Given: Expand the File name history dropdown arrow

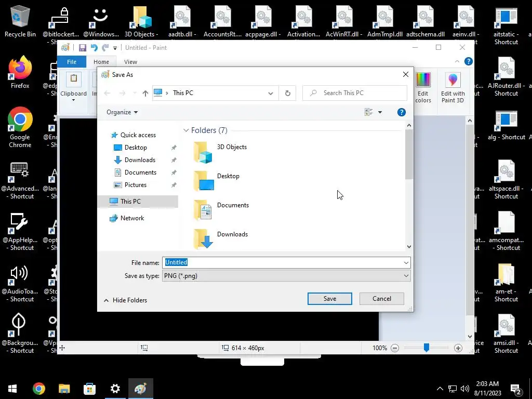Looking at the screenshot, I should tap(406, 262).
